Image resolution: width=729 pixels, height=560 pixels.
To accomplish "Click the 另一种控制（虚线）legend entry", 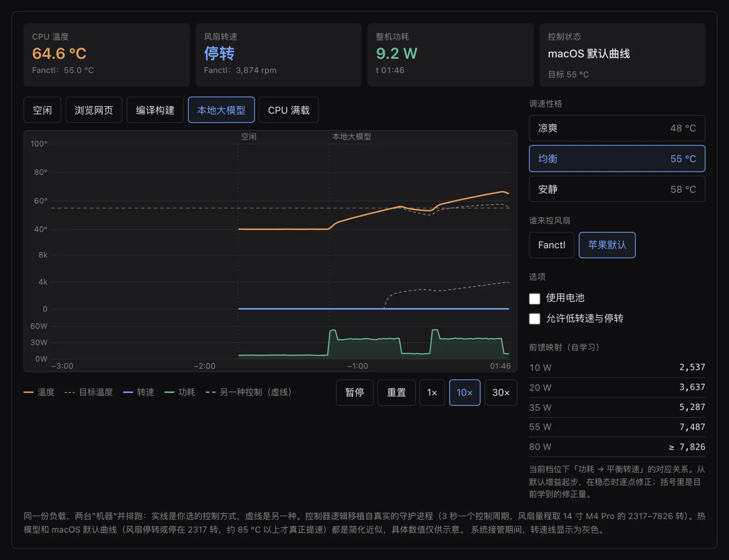I will pyautogui.click(x=249, y=392).
